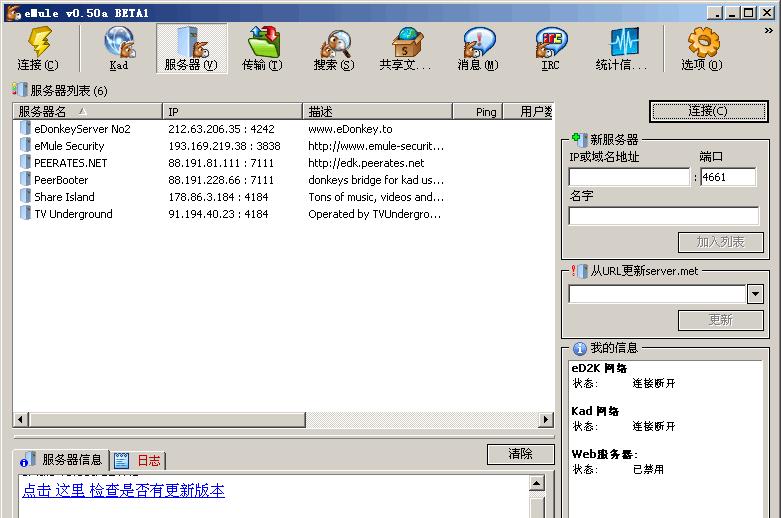This screenshot has height=518, width=781.
Task: Click IP cell 193.169.219.38 : 3838
Action: (x=224, y=146)
